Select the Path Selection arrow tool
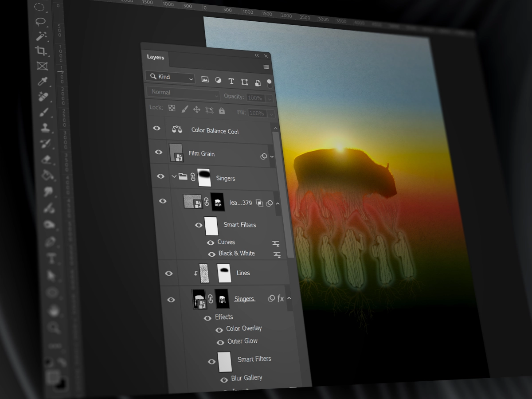 click(52, 275)
